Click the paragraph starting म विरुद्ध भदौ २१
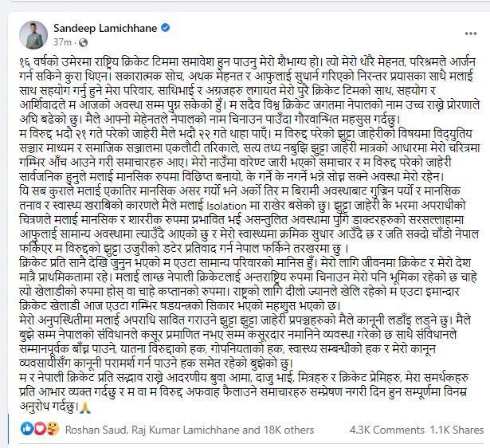This screenshot has width=490, height=448. click(x=249, y=155)
